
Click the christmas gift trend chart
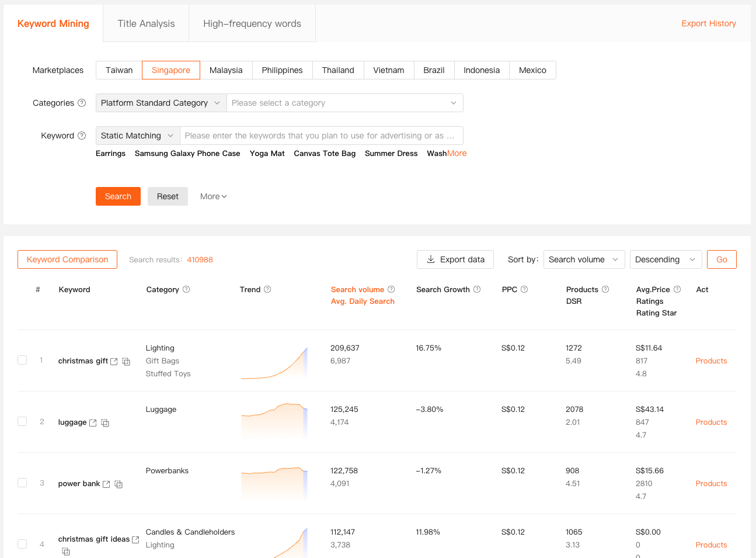274,363
